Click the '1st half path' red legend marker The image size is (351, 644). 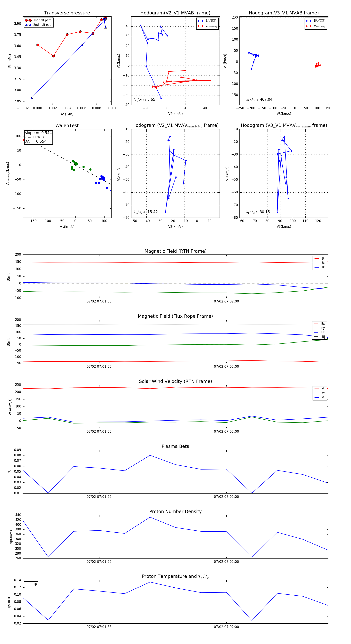point(28,20)
